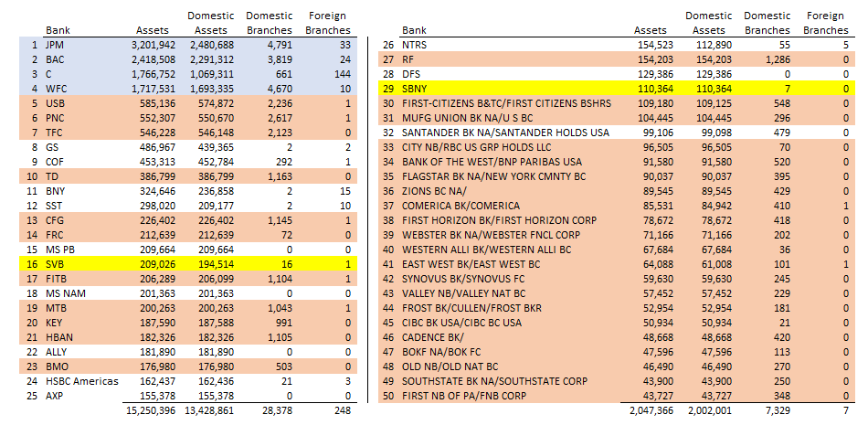Screen dimensions: 868x425
Task: Select highlighted SBNY bank cell
Action: [x=414, y=89]
